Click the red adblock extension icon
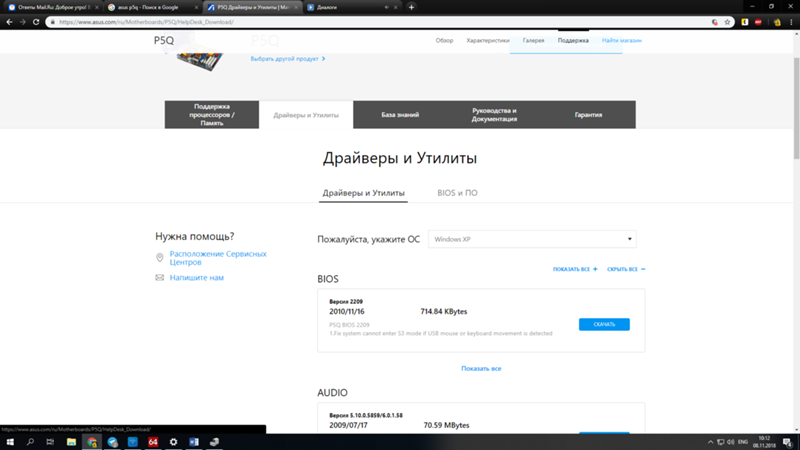This screenshot has height=450, width=800. (758, 22)
